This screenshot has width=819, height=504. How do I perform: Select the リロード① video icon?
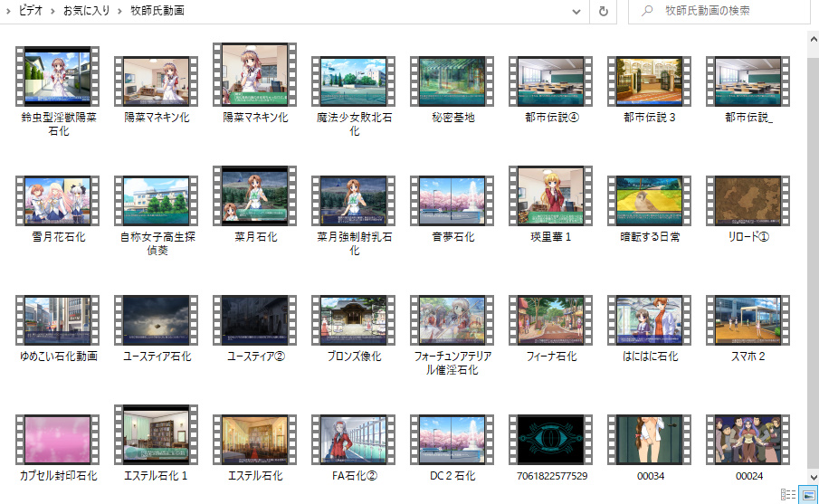tap(748, 201)
